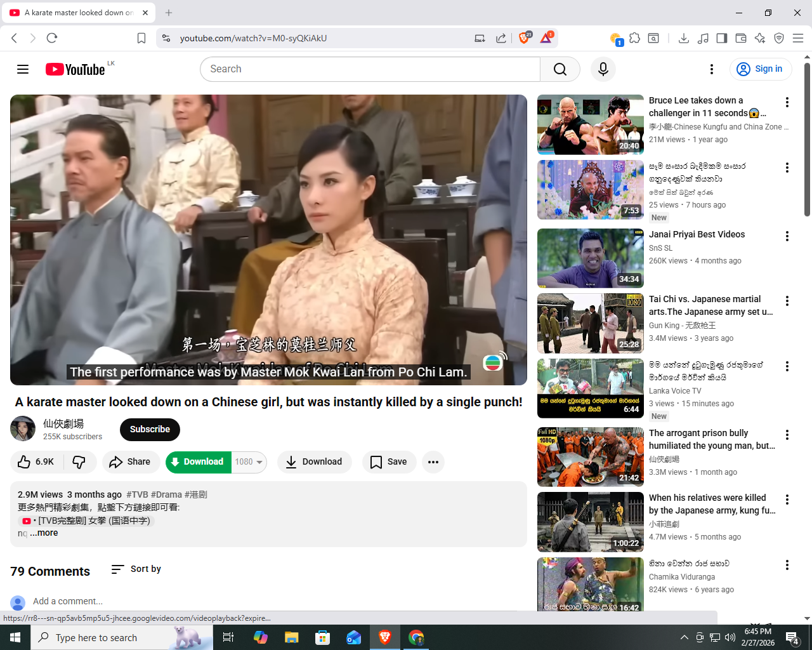The image size is (812, 650).
Task: Open the 1080 quality dropdown
Action: pyautogui.click(x=249, y=462)
